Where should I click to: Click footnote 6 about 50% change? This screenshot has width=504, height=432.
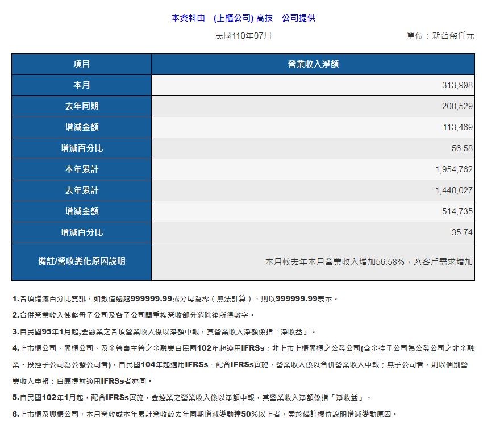[205, 414]
